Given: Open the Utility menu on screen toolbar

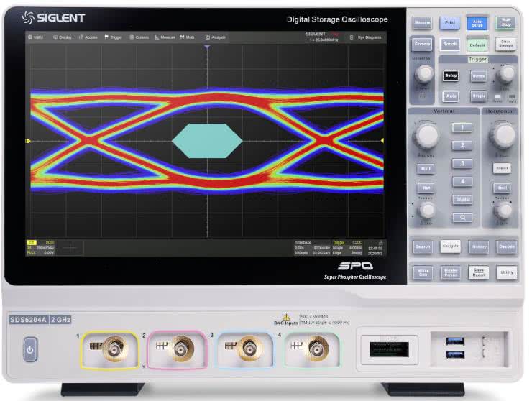Looking at the screenshot, I should tap(36, 37).
